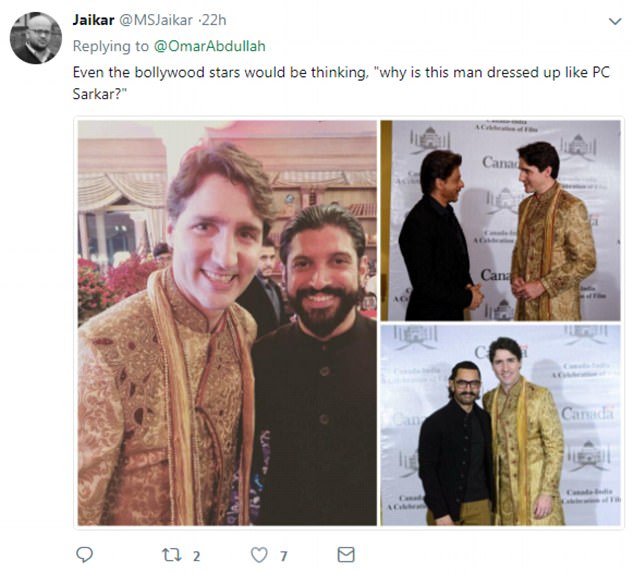Click the tweet text mentioning bollywood stars

pos(341,83)
